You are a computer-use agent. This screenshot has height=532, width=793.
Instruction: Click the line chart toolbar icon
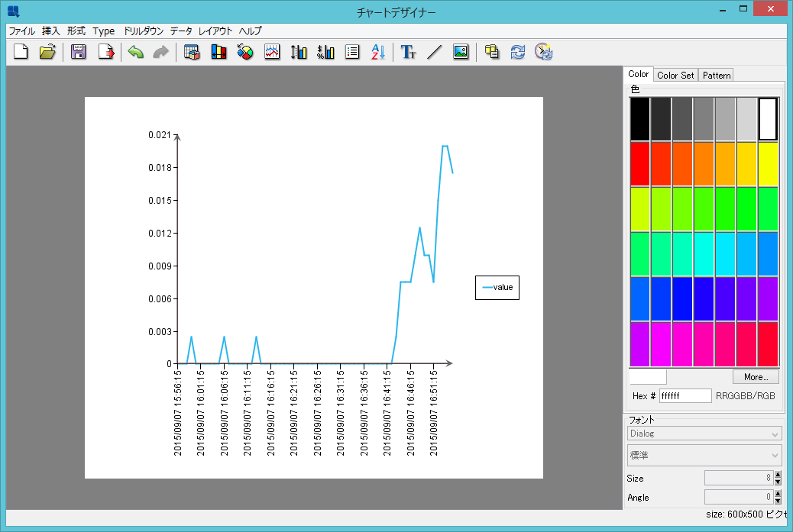[x=272, y=52]
